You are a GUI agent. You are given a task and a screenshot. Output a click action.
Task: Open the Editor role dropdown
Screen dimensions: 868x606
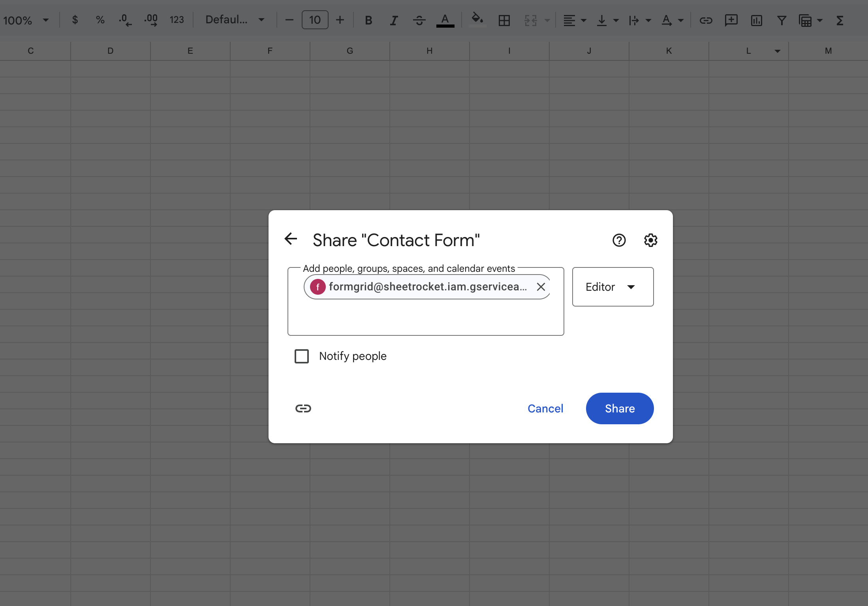(x=612, y=287)
